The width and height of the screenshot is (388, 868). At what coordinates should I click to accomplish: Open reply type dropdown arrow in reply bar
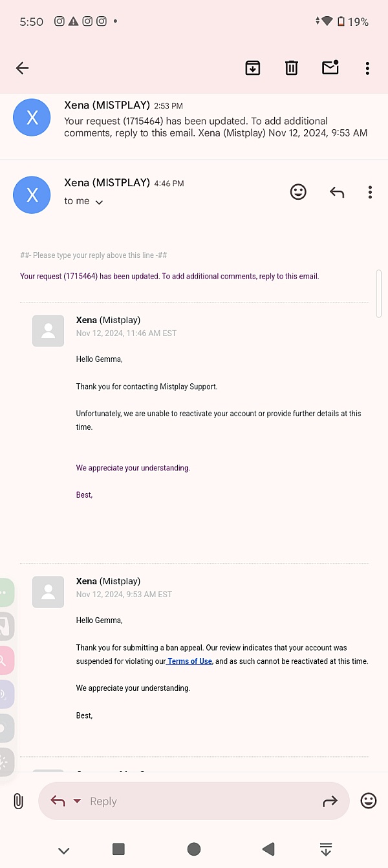[x=77, y=801]
